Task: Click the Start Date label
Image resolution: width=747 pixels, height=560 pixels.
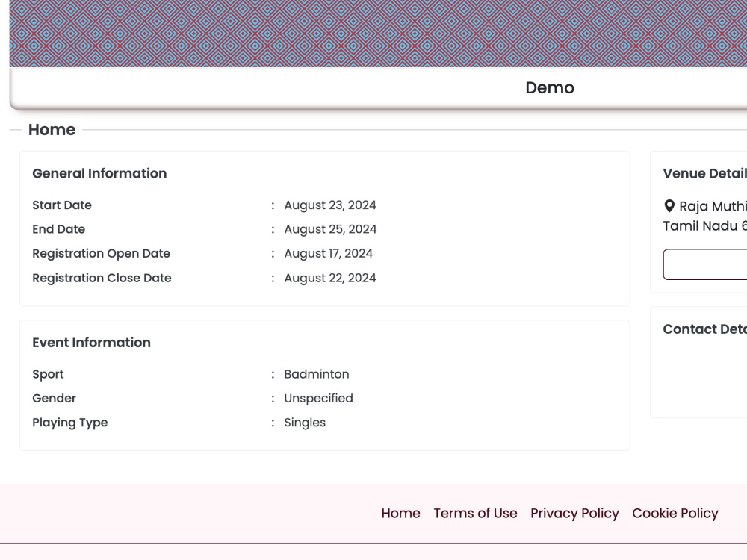Action: [x=62, y=205]
